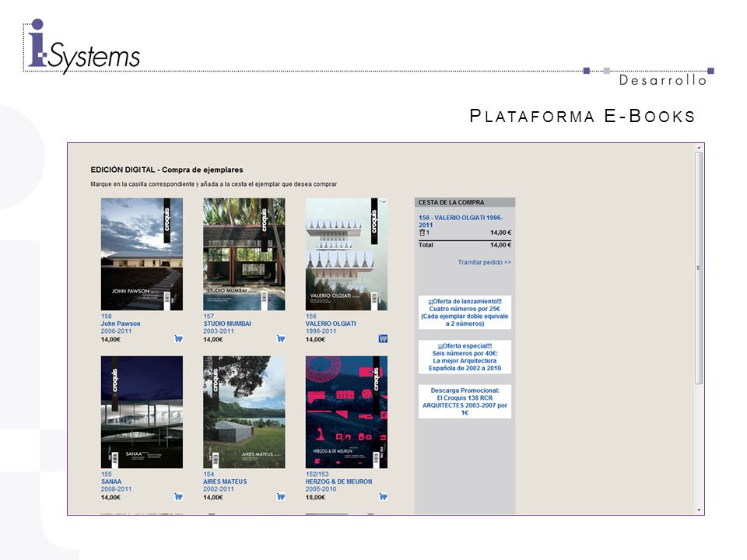Viewport: 747px width, 560px height.
Task: Click the 'EDICIÓN DIGITAL - Compra de ejemplares' heading
Action: click(x=167, y=170)
